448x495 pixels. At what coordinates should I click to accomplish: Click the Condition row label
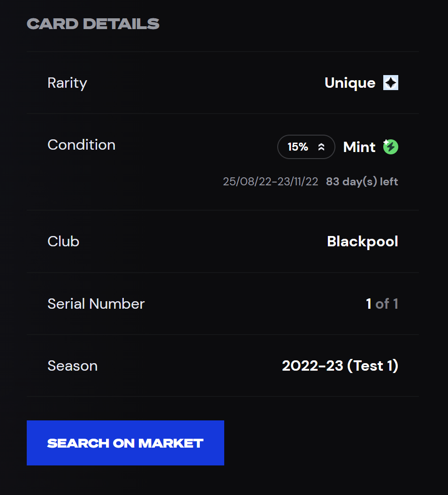tap(82, 145)
